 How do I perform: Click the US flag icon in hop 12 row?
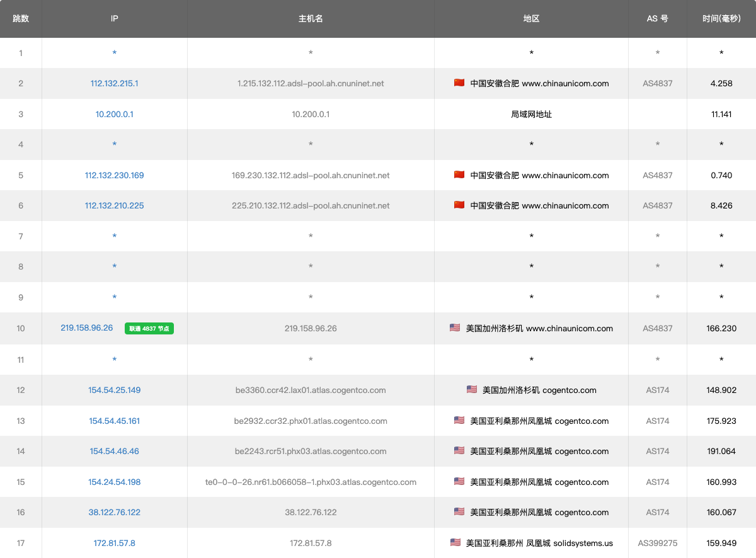[472, 390]
